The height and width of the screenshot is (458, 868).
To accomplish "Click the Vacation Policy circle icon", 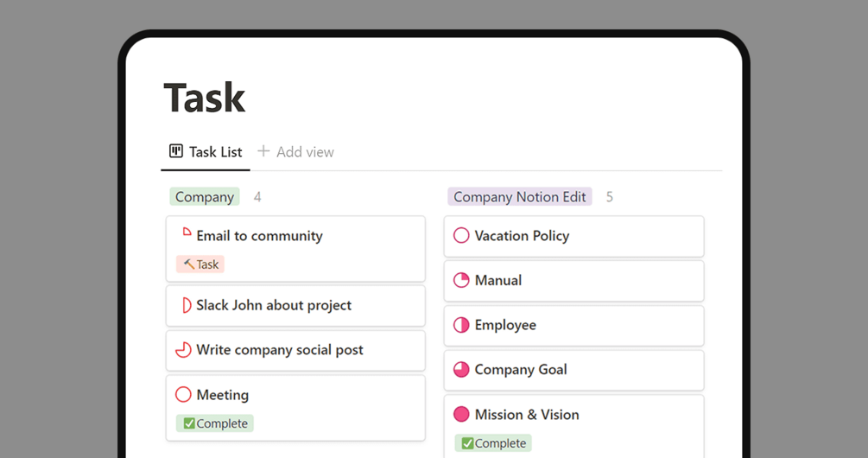I will [x=461, y=235].
